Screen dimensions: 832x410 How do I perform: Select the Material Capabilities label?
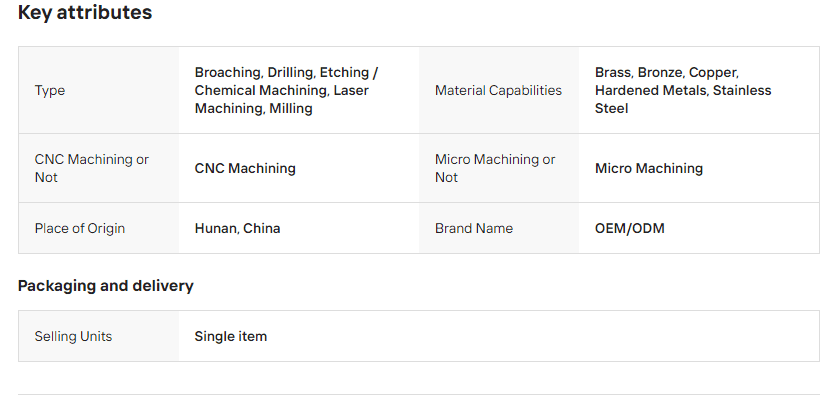tap(498, 90)
